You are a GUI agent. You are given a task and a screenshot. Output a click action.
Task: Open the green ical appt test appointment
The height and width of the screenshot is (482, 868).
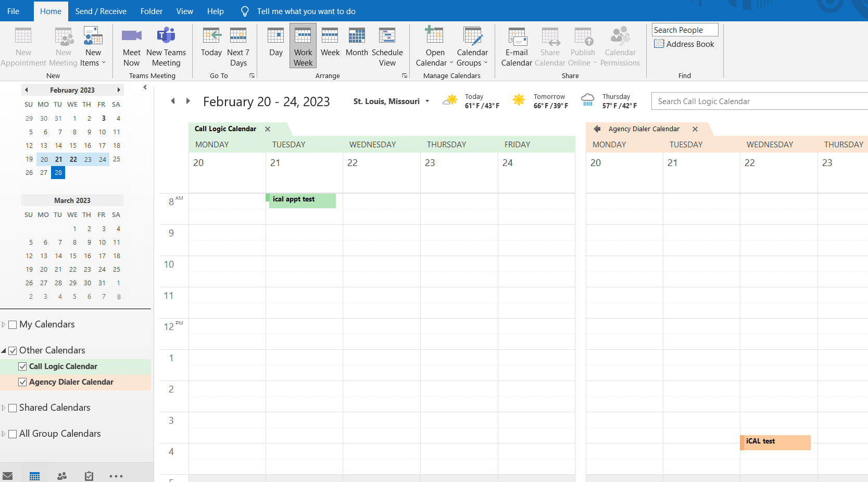(x=302, y=200)
